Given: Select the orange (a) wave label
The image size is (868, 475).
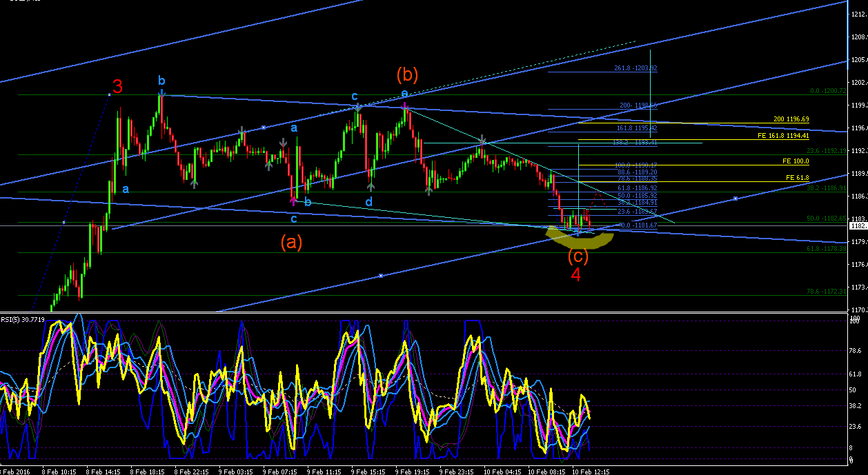Looking at the screenshot, I should pyautogui.click(x=290, y=241).
